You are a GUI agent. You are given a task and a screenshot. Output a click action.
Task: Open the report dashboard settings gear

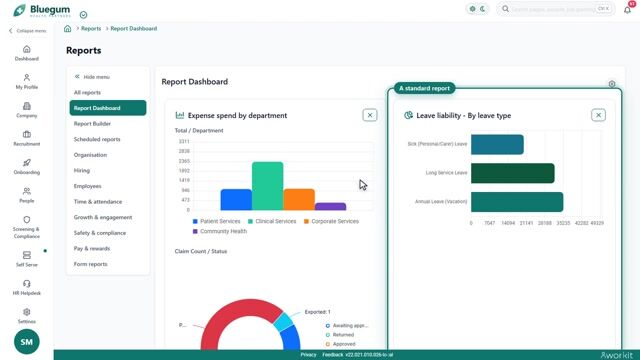point(612,84)
